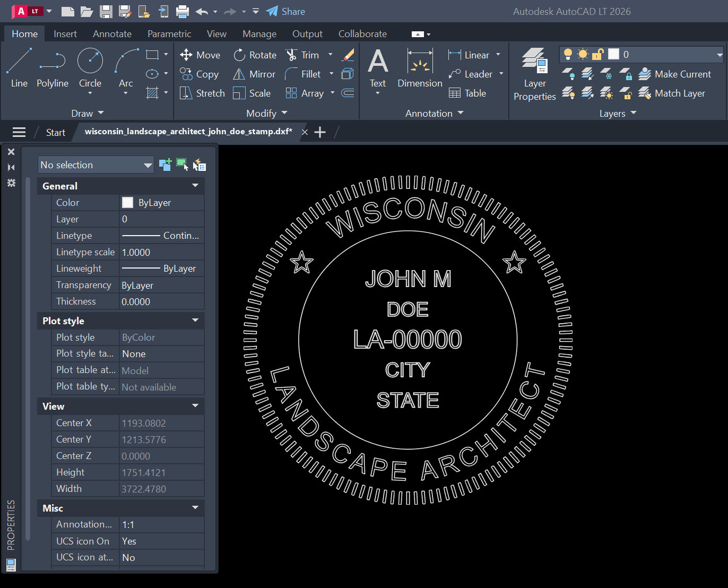Click the layer 0 color swatch in Layers panel
The width and height of the screenshot is (728, 588).
tap(613, 54)
